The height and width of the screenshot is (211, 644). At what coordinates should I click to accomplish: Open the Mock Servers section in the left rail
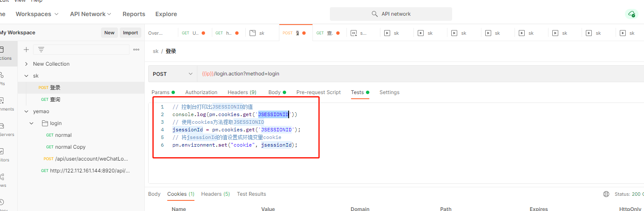[x=6, y=129]
